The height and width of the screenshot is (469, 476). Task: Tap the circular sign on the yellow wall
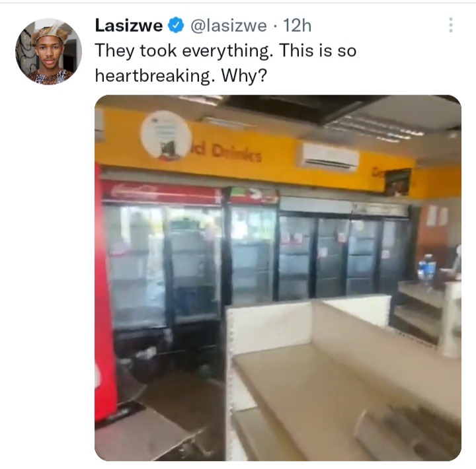tap(166, 135)
